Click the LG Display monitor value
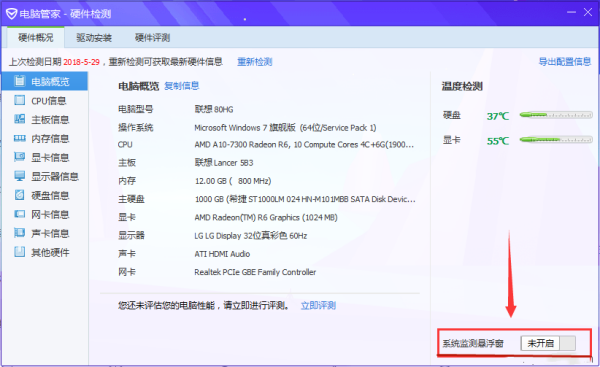600x367 pixels. tap(251, 236)
